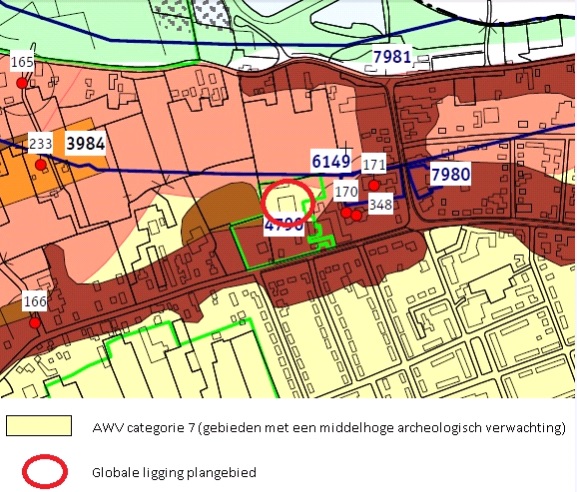Click the yellow AWV categorie 7 legend swatch
Screen dimensions: 577x492
(x=39, y=426)
